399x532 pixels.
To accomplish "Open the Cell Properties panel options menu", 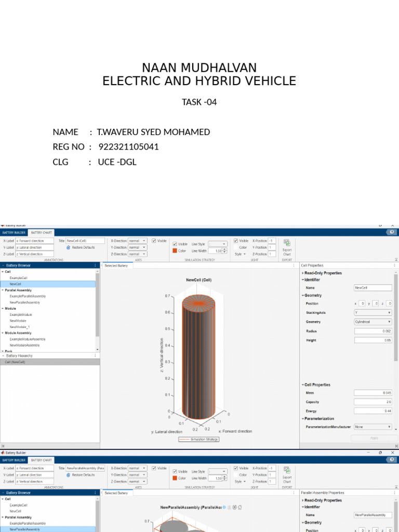I will pyautogui.click(x=395, y=265).
